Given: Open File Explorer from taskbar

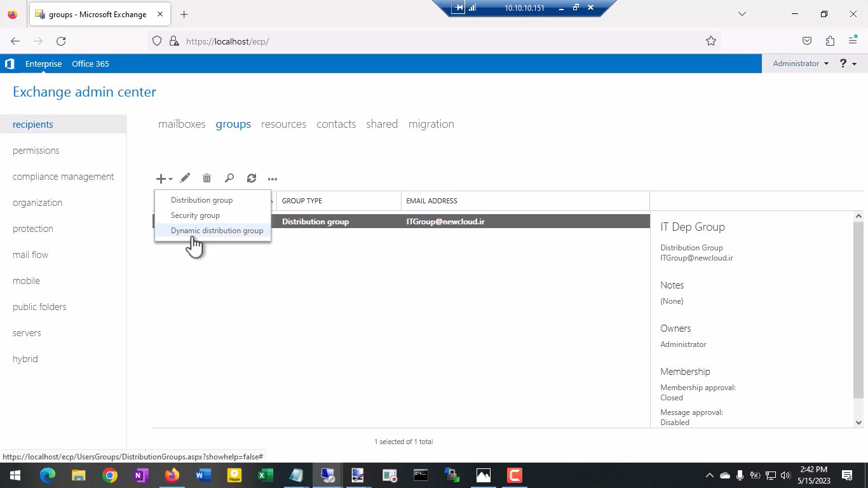Looking at the screenshot, I should (78, 475).
